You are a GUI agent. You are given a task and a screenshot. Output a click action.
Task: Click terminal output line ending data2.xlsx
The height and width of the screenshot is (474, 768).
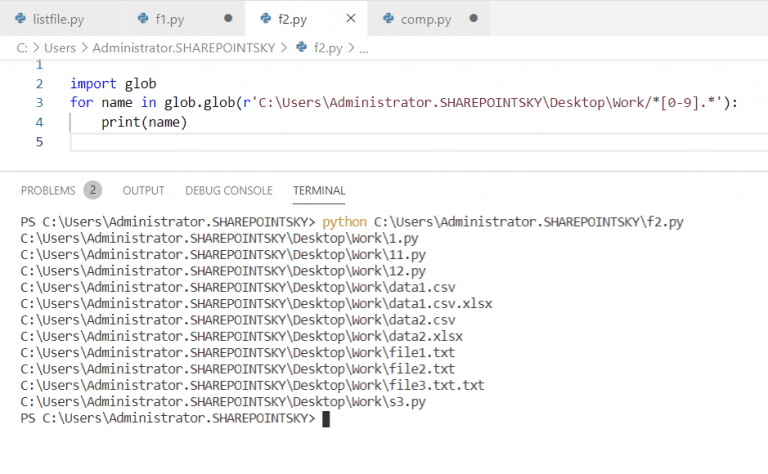pyautogui.click(x=241, y=336)
